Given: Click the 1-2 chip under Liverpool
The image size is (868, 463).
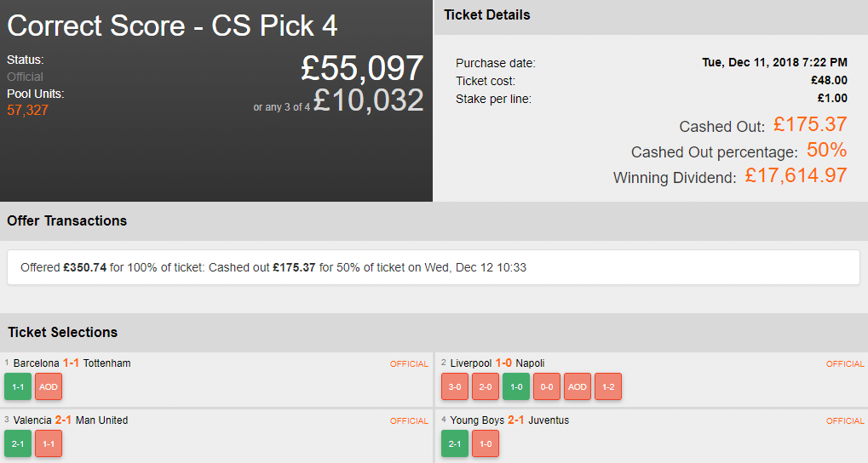Looking at the screenshot, I should pos(608,386).
